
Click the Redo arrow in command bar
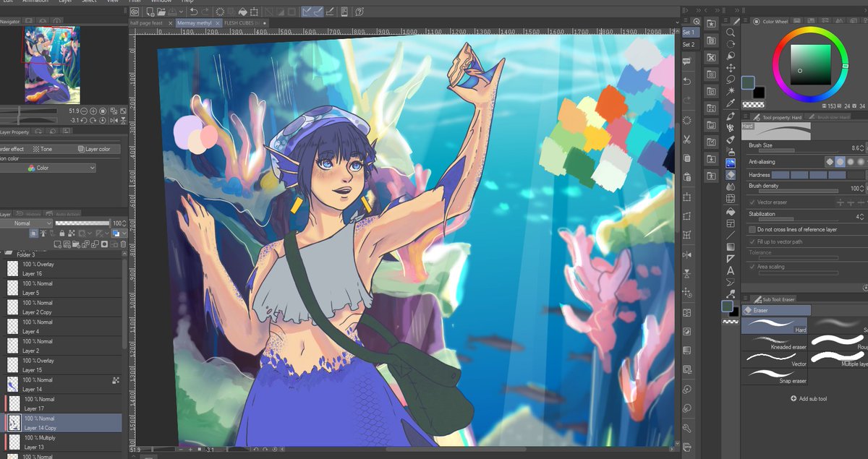pyautogui.click(x=206, y=12)
